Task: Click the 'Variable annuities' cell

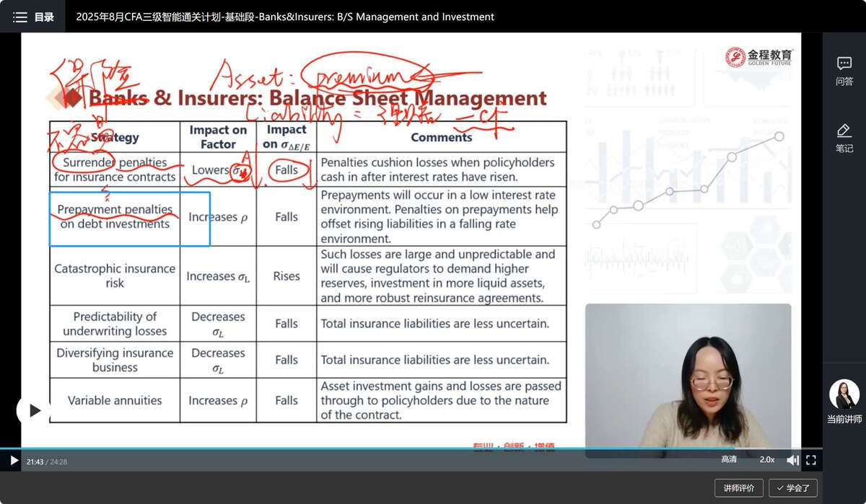Action: 115,400
